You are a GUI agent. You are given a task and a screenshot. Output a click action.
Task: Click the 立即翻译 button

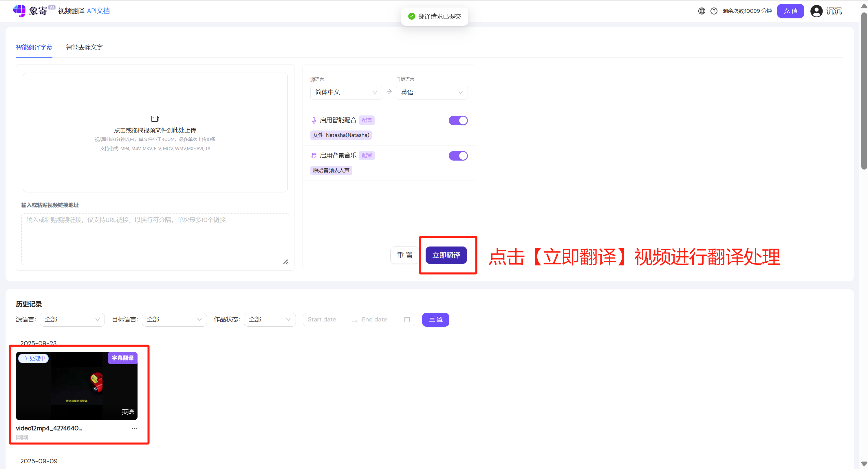(446, 255)
